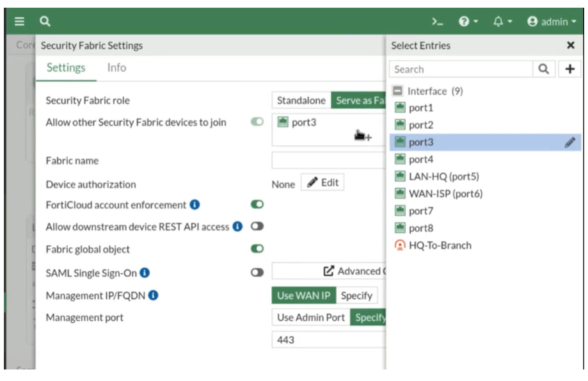Click info icon for FortiCloud account enforcement
Screen dimensions: 588x381
195,204
